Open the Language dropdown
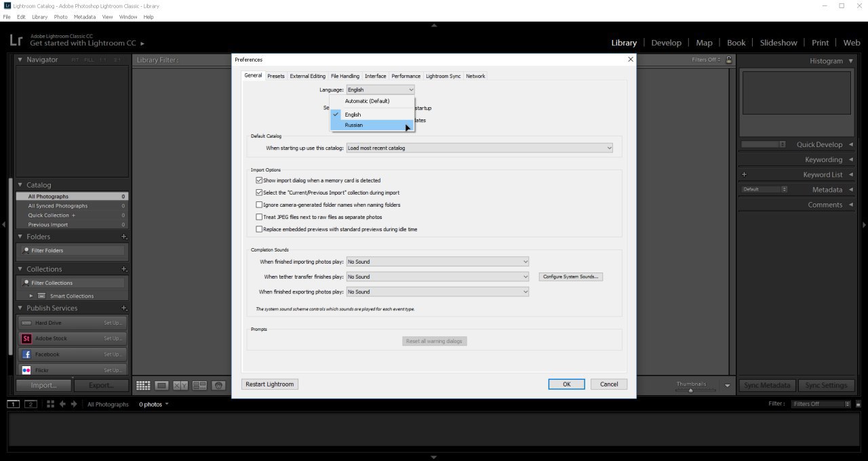Image resolution: width=868 pixels, height=461 pixels. coord(380,89)
